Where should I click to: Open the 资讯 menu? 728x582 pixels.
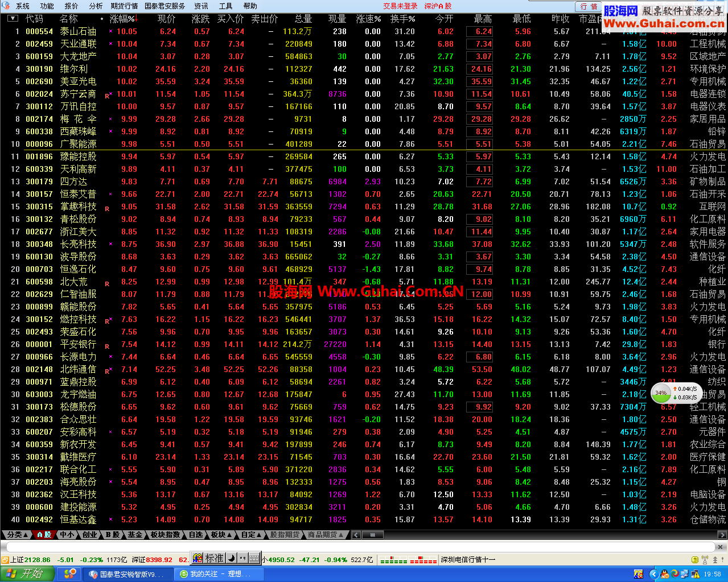(201, 6)
